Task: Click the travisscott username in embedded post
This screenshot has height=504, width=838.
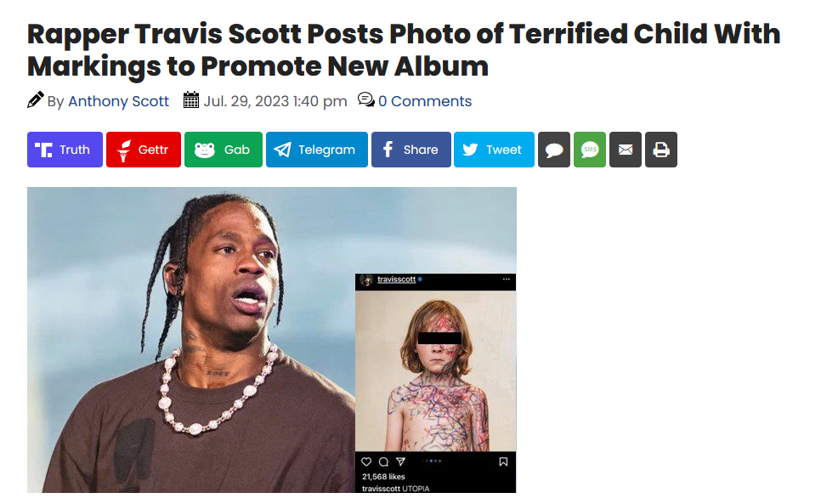Action: pos(396,279)
